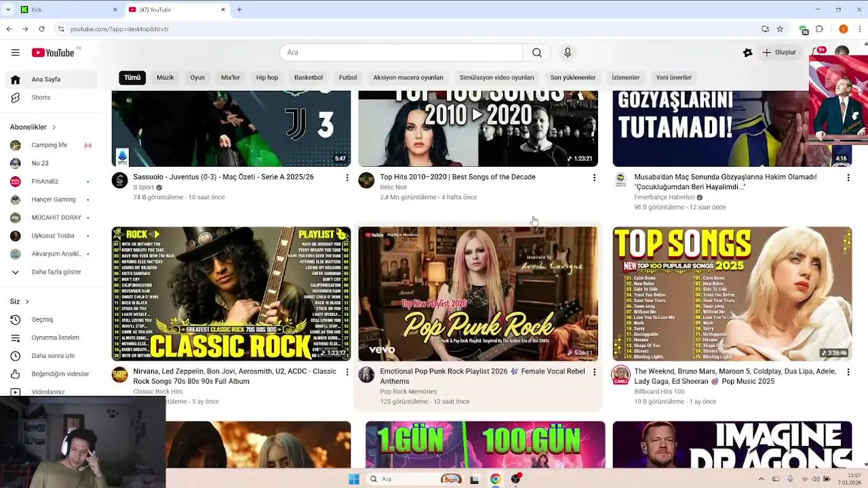This screenshot has height=488, width=868.
Task: Open Billboard Hits 100 channel avatar
Action: pyautogui.click(x=620, y=375)
